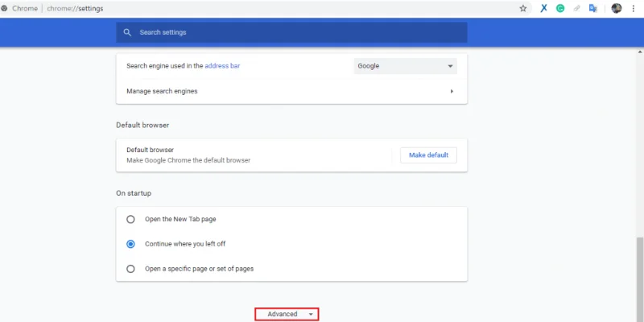Click the scrollbar up arrow
This screenshot has width=644, height=322.
640,52
